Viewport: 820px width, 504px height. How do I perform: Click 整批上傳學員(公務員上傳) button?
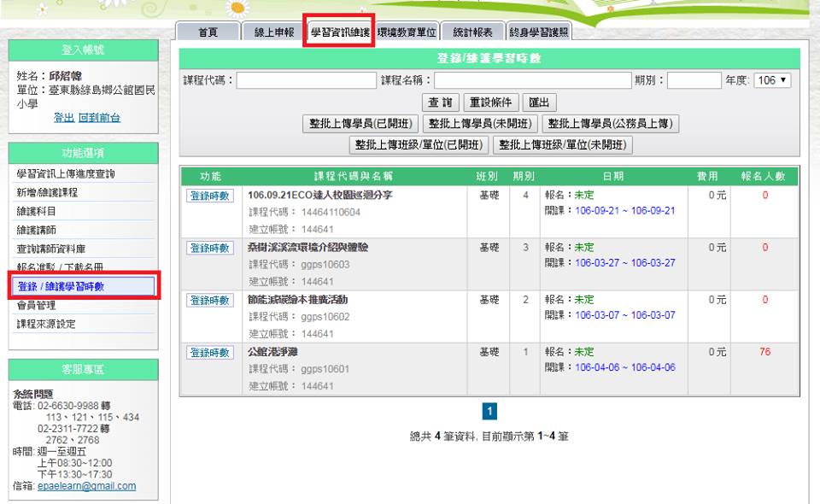pyautogui.click(x=610, y=124)
